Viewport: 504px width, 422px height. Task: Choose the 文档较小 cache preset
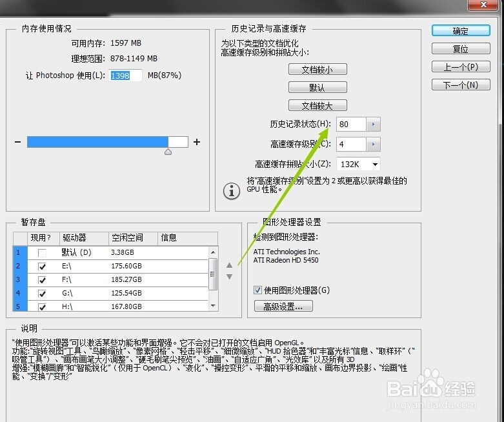tap(318, 69)
